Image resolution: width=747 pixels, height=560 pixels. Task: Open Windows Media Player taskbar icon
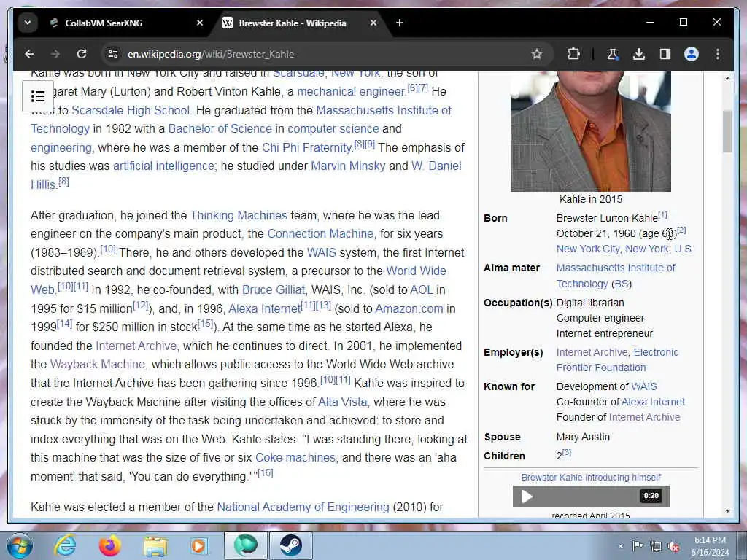click(x=198, y=545)
